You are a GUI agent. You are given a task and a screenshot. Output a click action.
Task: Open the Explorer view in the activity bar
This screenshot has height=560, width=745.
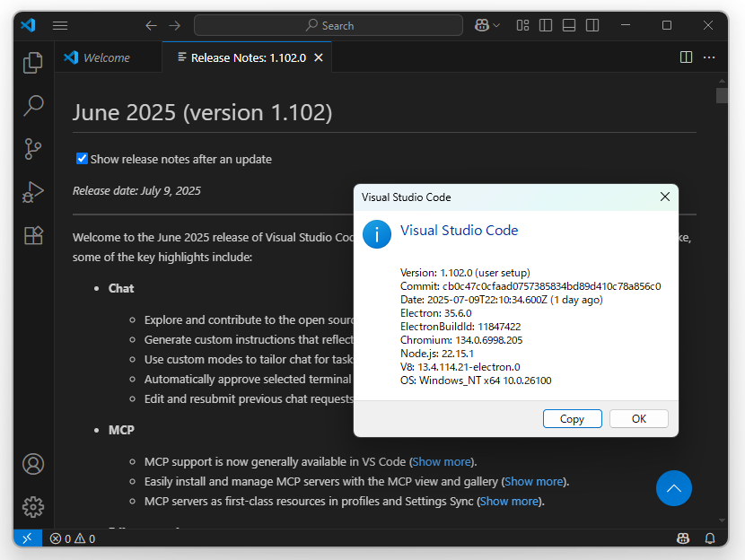[x=32, y=63]
